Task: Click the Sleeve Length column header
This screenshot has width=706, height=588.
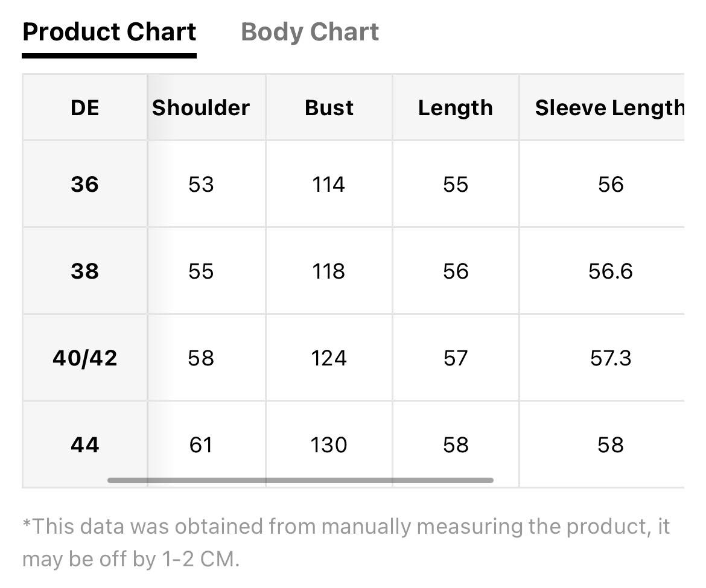Action: pos(602,107)
